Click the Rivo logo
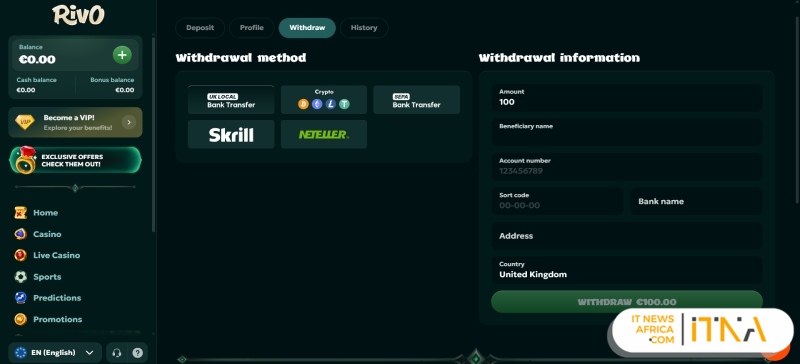 78,15
